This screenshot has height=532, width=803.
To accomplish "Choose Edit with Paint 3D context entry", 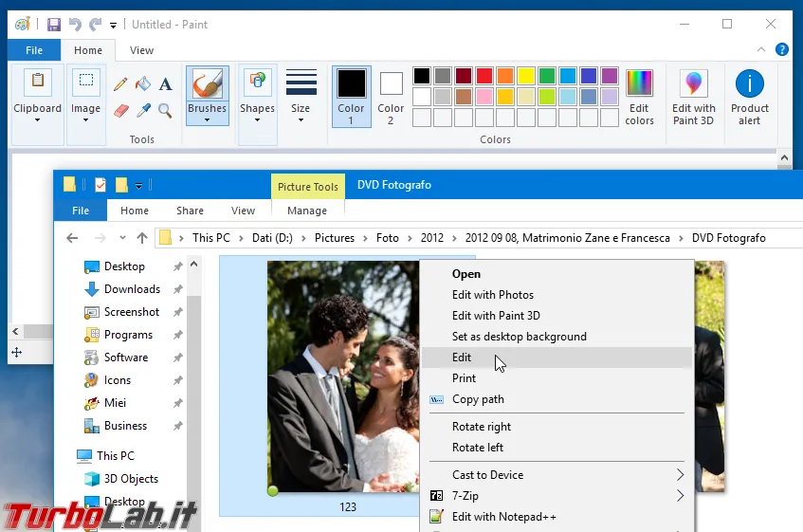I will click(557, 316).
